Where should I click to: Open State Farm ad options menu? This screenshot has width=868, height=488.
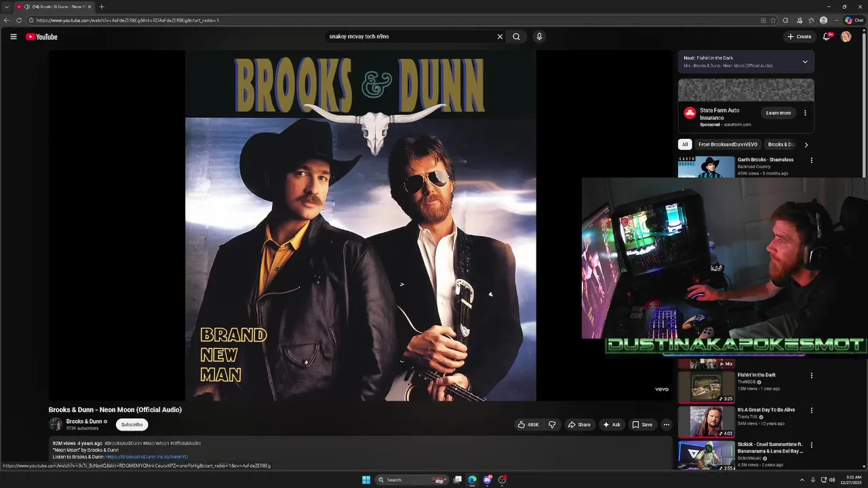[805, 113]
